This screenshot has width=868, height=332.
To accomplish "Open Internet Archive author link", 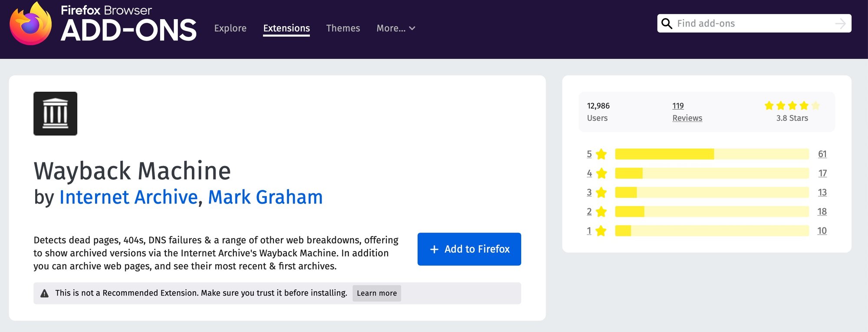I will pos(128,197).
